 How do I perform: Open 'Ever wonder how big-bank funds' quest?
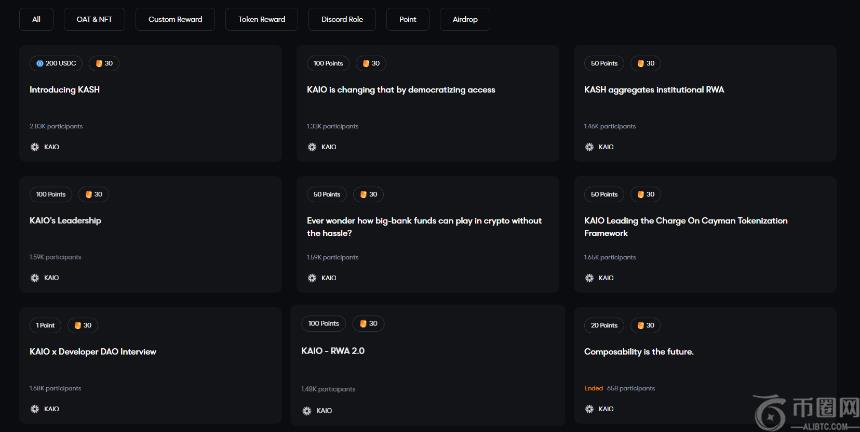coord(424,227)
